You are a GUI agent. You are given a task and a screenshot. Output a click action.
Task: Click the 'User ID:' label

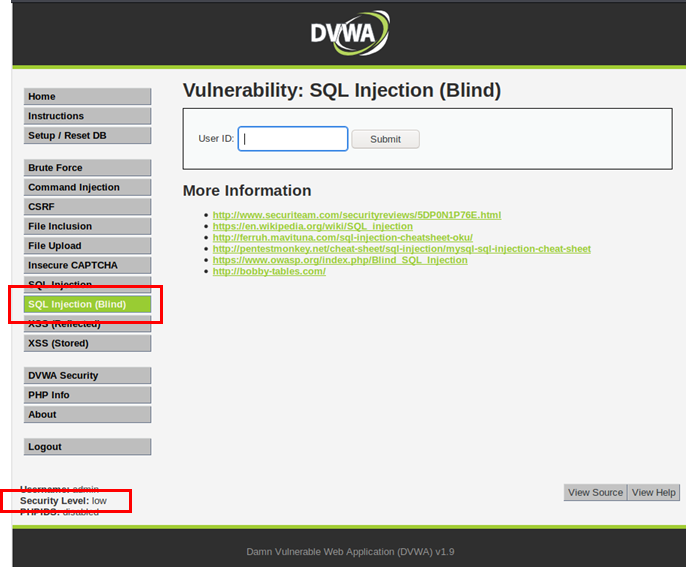pos(216,139)
